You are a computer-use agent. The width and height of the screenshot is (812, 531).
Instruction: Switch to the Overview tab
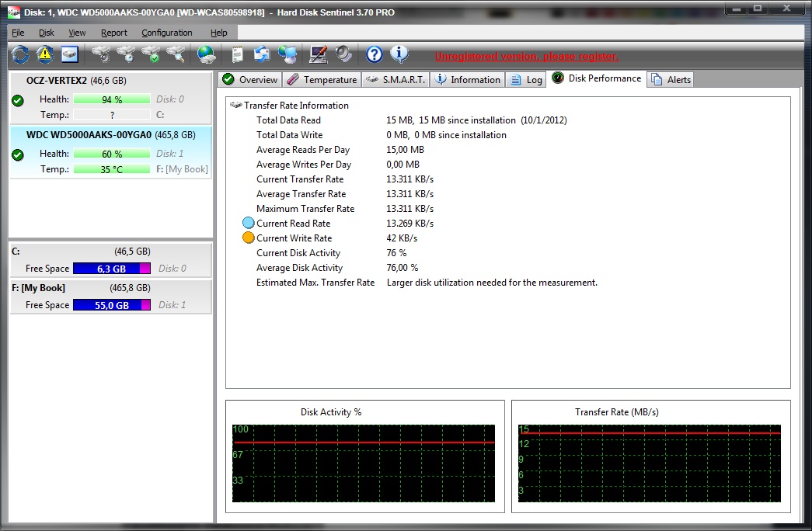click(x=250, y=80)
